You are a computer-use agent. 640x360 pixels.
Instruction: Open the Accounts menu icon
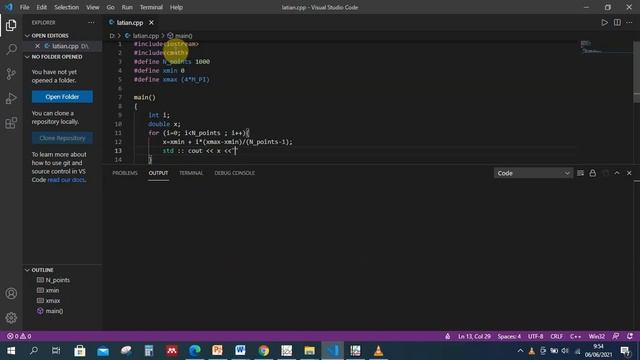click(11, 293)
